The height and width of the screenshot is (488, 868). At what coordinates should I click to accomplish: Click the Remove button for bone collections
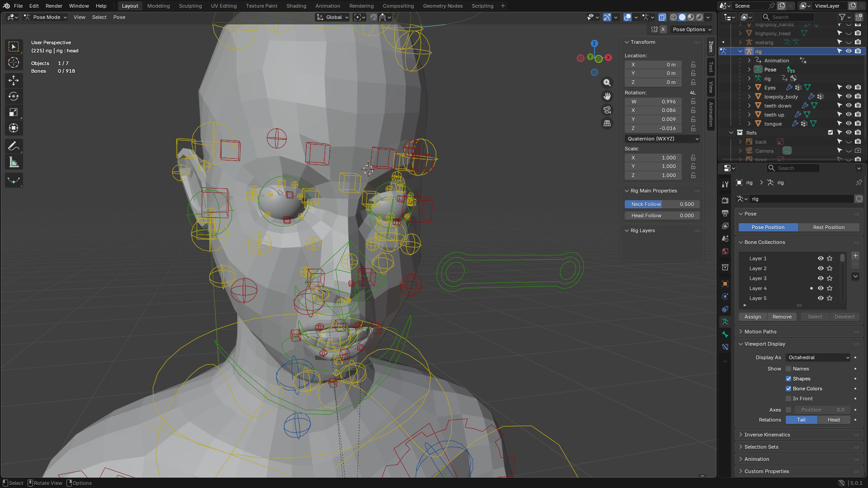(x=782, y=317)
